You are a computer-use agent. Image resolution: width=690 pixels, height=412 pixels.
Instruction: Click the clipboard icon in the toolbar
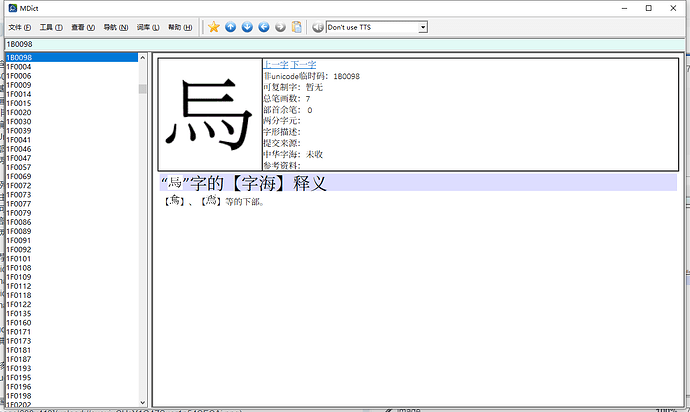pos(297,27)
